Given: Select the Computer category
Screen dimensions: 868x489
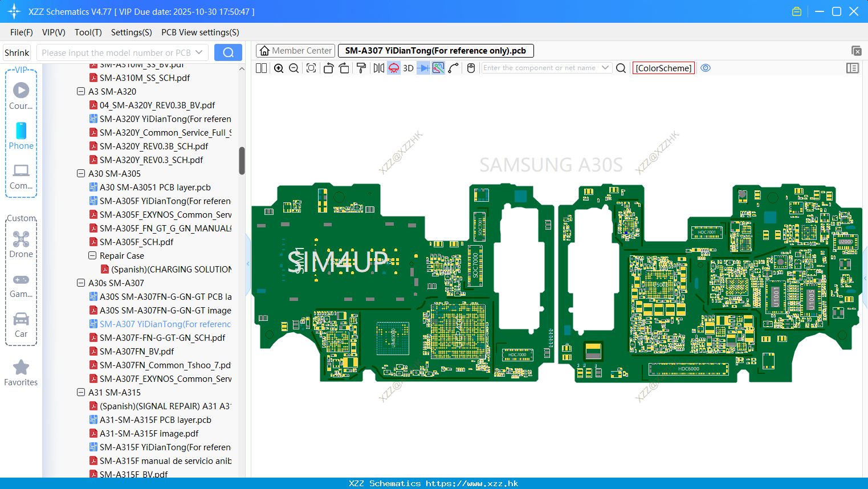Looking at the screenshot, I should coord(21,176).
